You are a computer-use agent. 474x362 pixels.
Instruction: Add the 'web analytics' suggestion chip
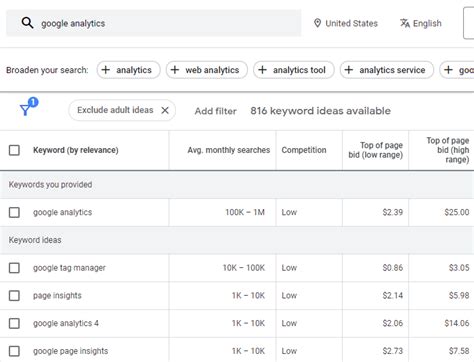tap(207, 70)
